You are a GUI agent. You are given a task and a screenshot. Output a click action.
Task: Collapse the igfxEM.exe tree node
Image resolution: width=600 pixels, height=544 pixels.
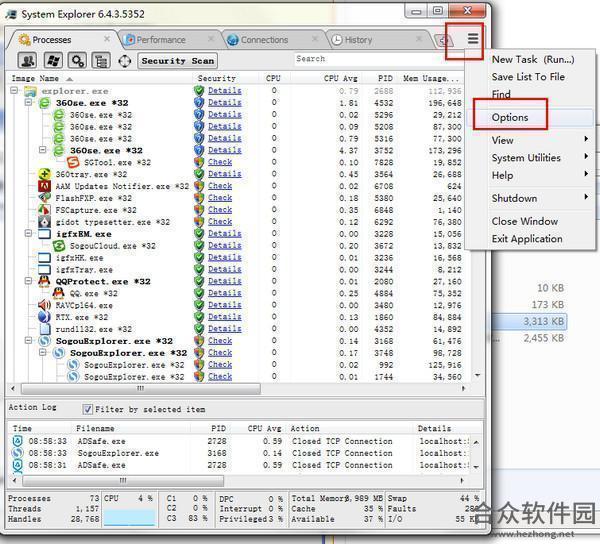(28, 233)
